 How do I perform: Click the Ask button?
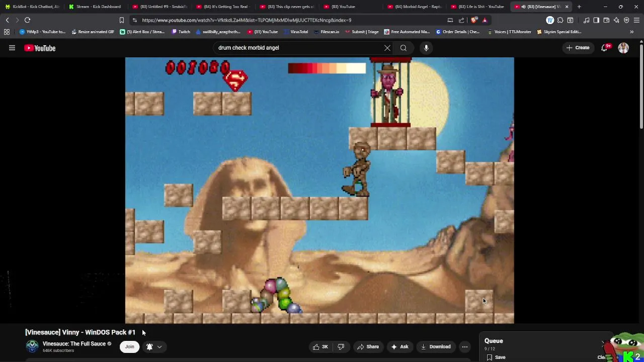pyautogui.click(x=399, y=347)
